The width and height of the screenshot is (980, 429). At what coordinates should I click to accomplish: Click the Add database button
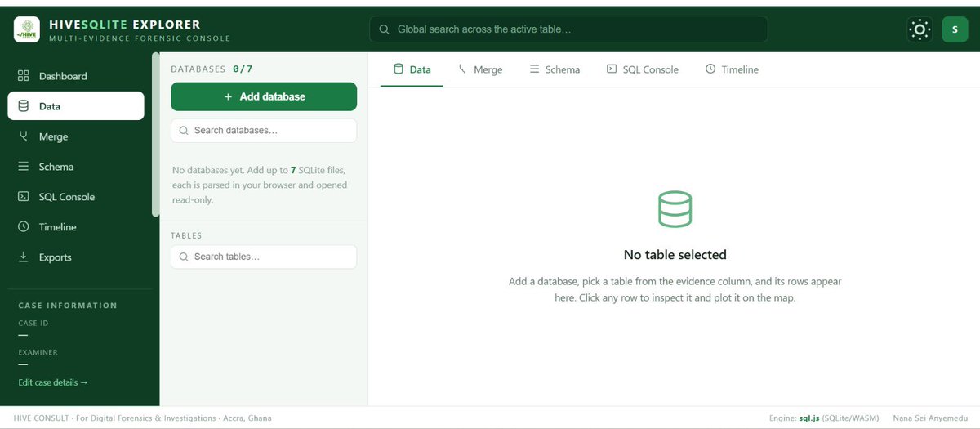264,96
